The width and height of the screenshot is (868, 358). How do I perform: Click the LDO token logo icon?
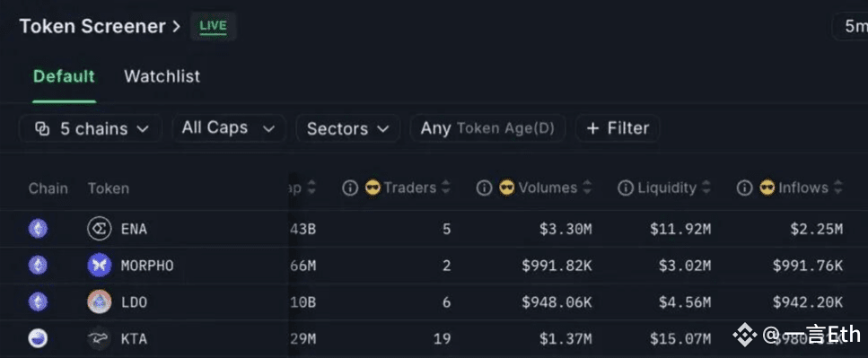point(99,301)
